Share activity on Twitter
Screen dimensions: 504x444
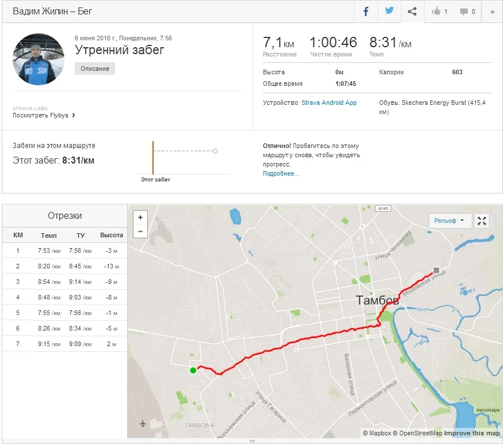click(x=389, y=12)
